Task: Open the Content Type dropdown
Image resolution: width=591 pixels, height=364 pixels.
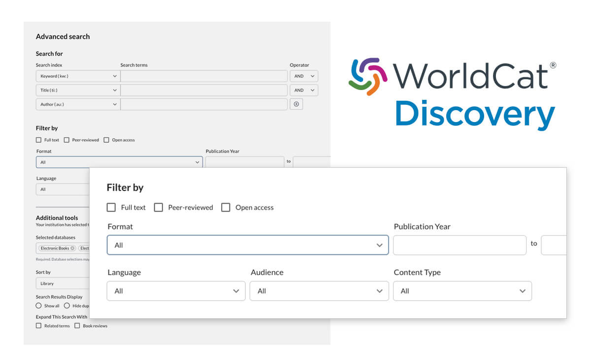Action: pos(462,291)
